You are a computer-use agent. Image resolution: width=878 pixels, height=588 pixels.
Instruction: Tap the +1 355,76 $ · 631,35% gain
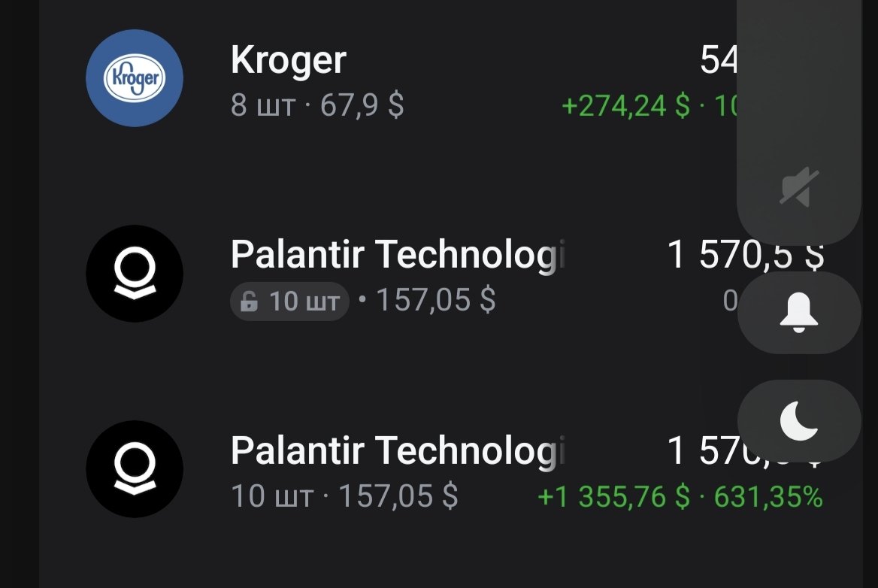(x=680, y=497)
